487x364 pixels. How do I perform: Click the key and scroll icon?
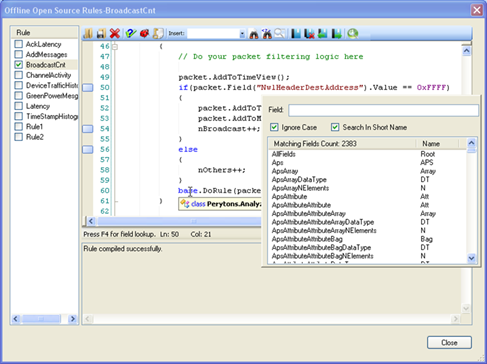pyautogui.click(x=158, y=33)
